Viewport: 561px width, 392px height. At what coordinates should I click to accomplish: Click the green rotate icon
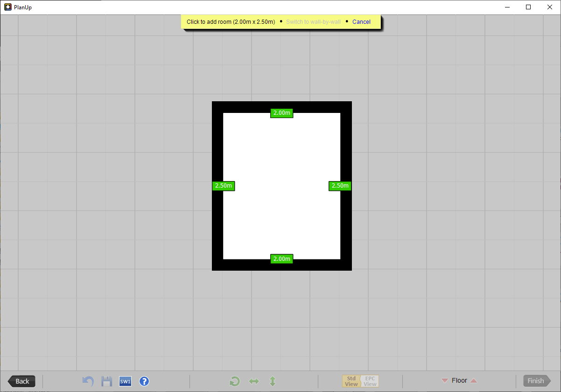[x=235, y=381]
